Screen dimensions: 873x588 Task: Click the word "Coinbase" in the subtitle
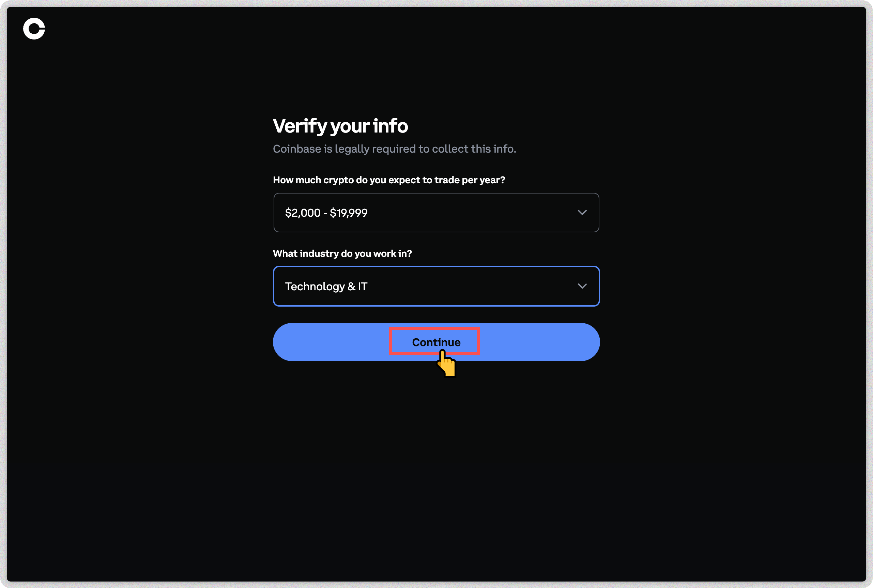tap(297, 149)
